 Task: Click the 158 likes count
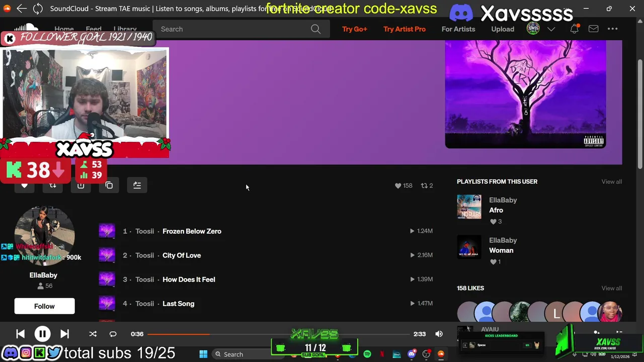(404, 186)
